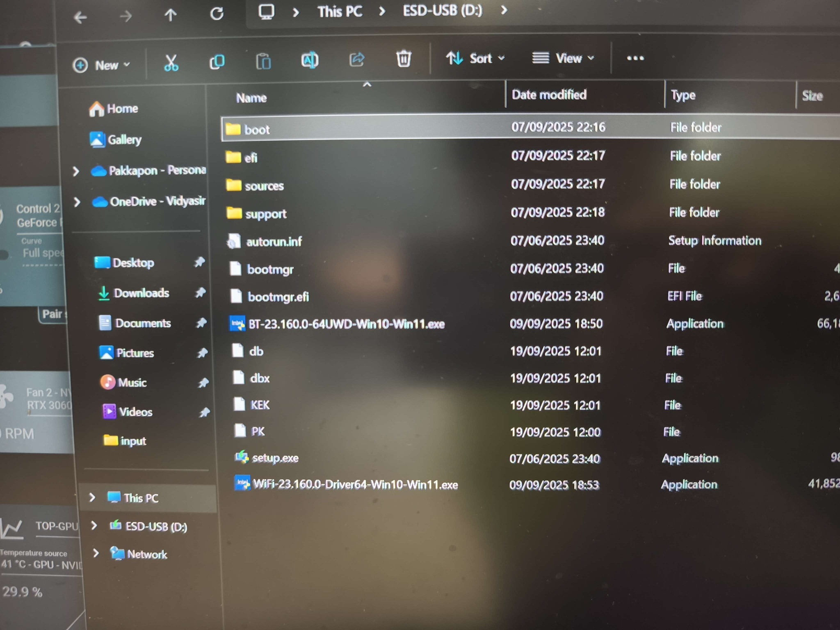Select the support folder icon
Viewport: 840px width, 630px height.
tap(234, 213)
